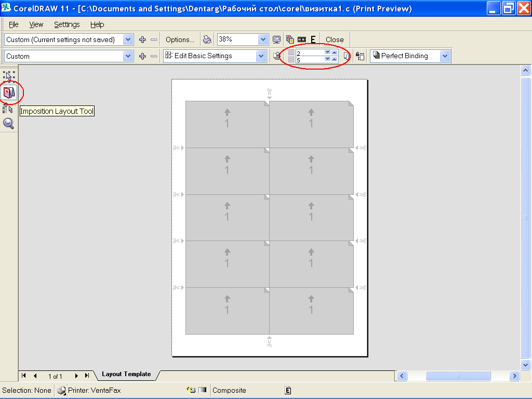
Task: Select the Marks Placement tool
Action: click(8, 109)
